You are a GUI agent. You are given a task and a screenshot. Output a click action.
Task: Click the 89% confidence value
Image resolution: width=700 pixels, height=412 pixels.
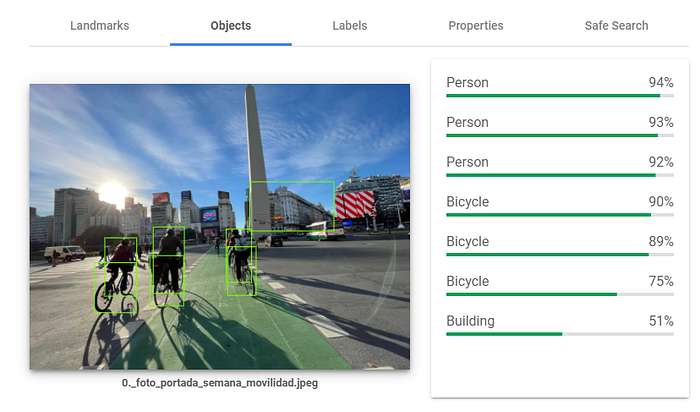[661, 241]
